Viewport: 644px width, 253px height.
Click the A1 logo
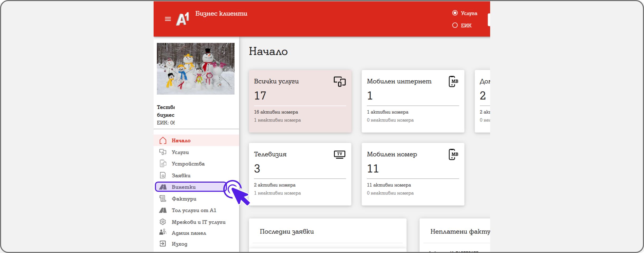(x=183, y=19)
